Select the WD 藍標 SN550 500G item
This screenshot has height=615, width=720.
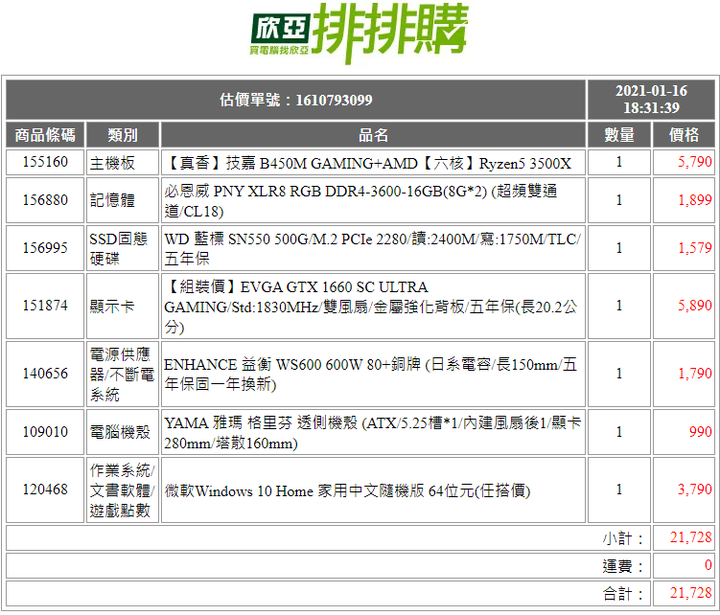[x=373, y=248]
